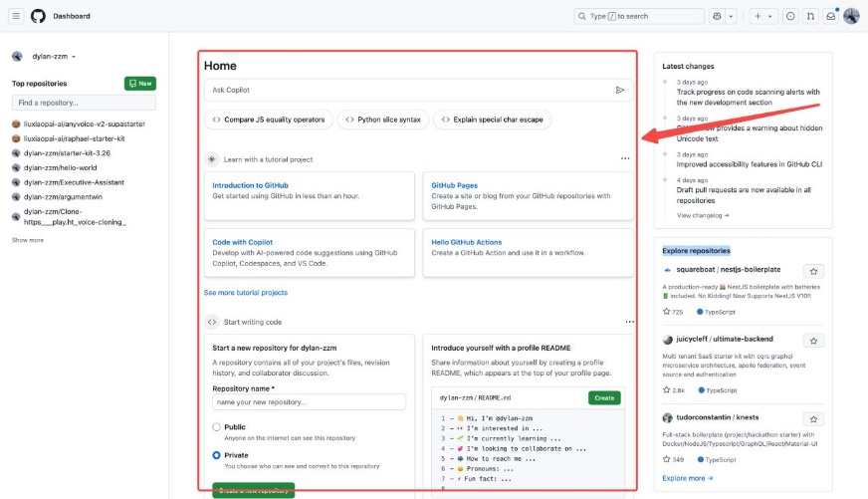Open the Copilot dropdown arrow in header
868x499 pixels.
click(x=732, y=16)
